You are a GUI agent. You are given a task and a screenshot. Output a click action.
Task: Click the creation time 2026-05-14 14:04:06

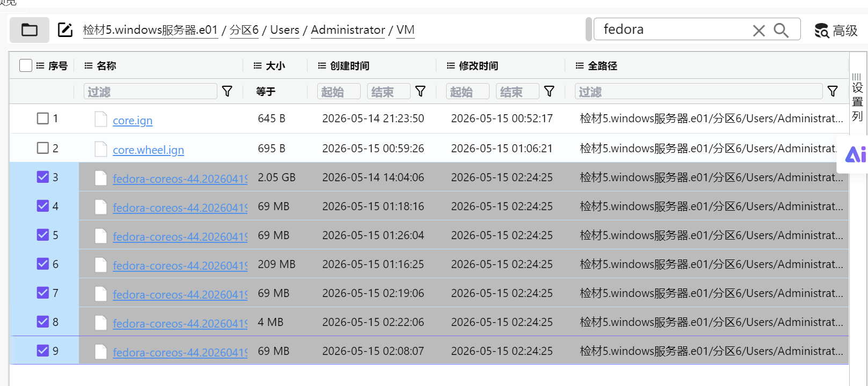click(373, 177)
